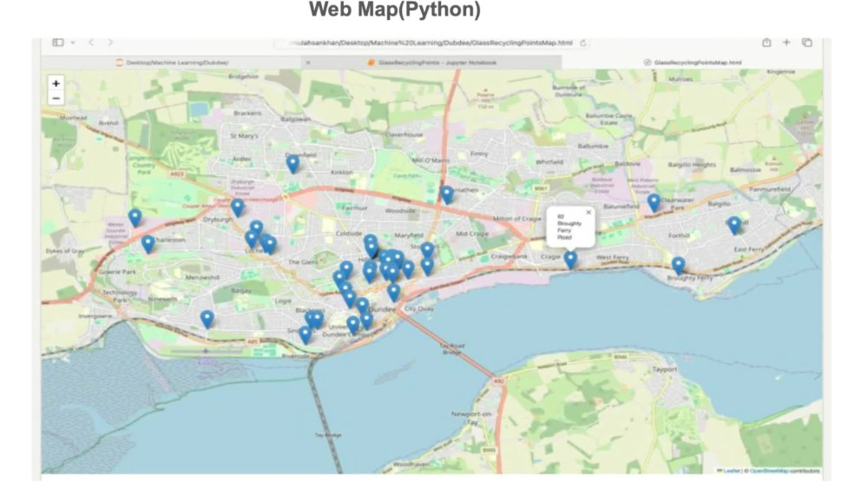Zoom out the map with minus button
This screenshot has height=489, width=868.
[x=56, y=98]
